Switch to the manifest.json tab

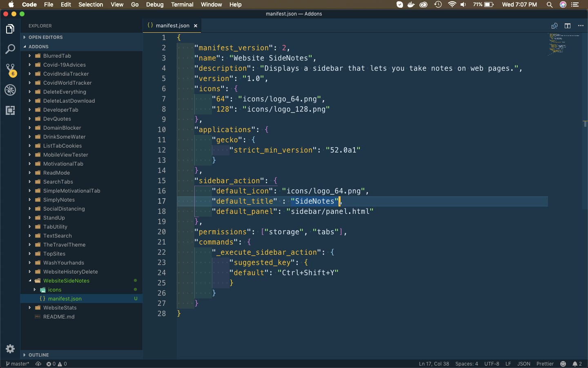(172, 26)
